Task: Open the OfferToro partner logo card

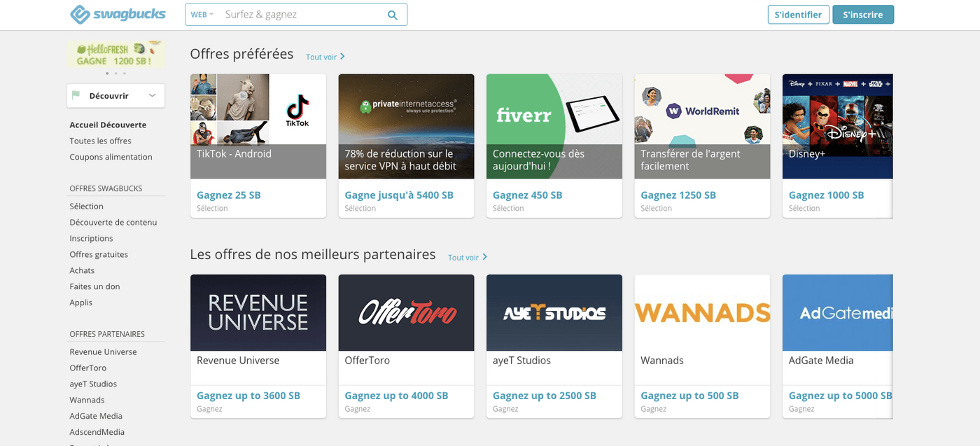Action: click(406, 312)
